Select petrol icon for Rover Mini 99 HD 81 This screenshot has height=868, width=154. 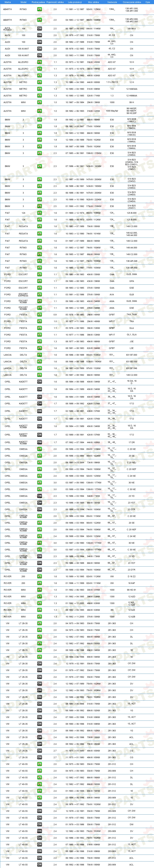[x=39, y=590]
